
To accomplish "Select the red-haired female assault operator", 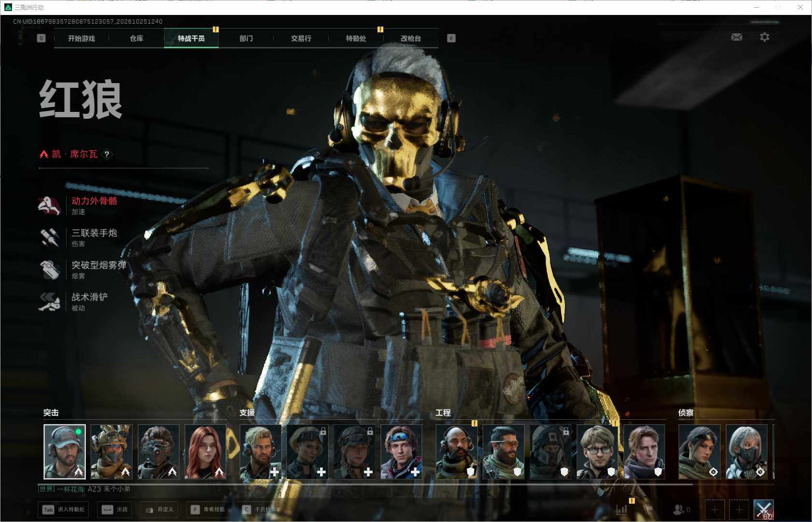I will pyautogui.click(x=206, y=452).
